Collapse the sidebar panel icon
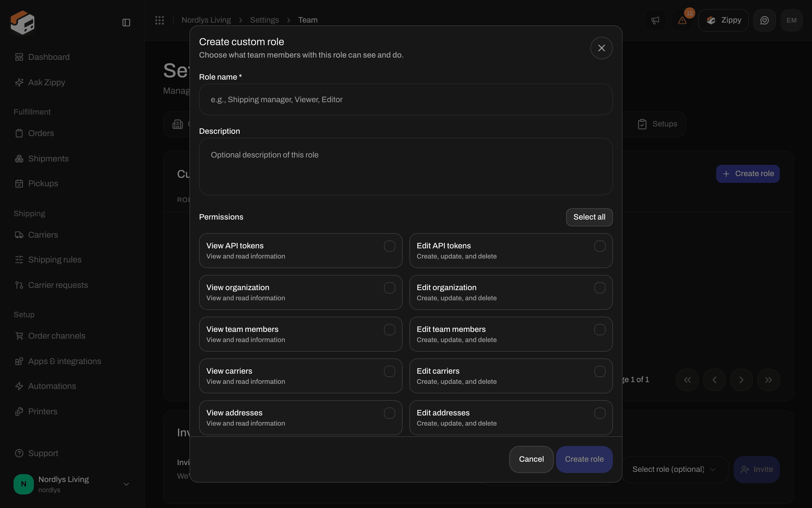 pyautogui.click(x=126, y=23)
